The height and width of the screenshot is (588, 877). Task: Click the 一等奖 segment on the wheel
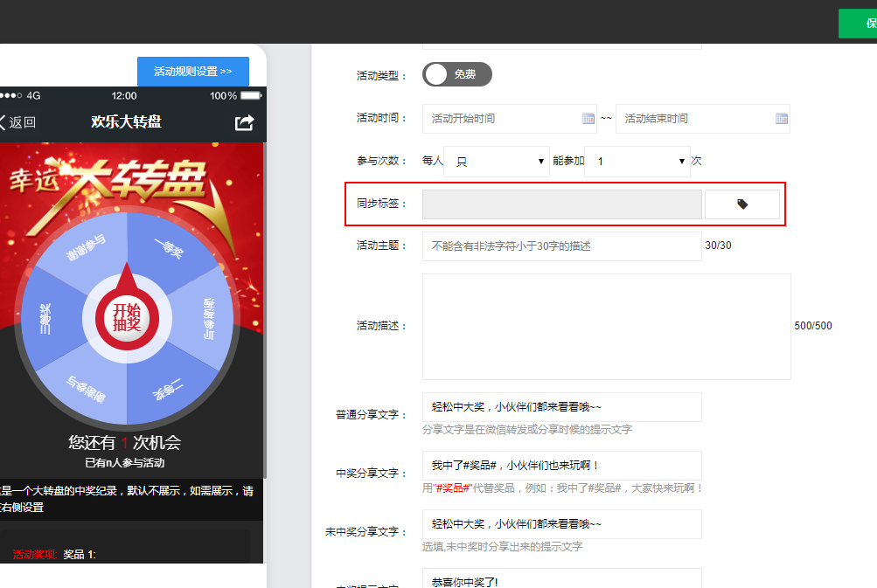point(167,249)
